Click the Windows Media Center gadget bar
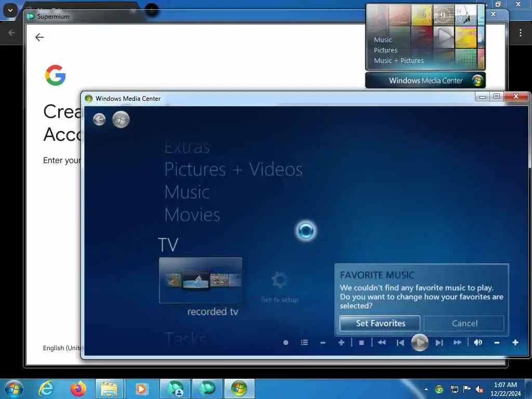This screenshot has height=399, width=532. [x=425, y=81]
